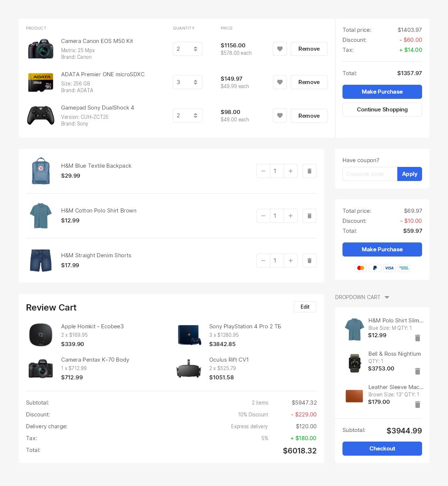Viewport: 448px width, 486px height.
Task: Open ADATA Premier ONE microSDXC product title
Action: point(103,74)
